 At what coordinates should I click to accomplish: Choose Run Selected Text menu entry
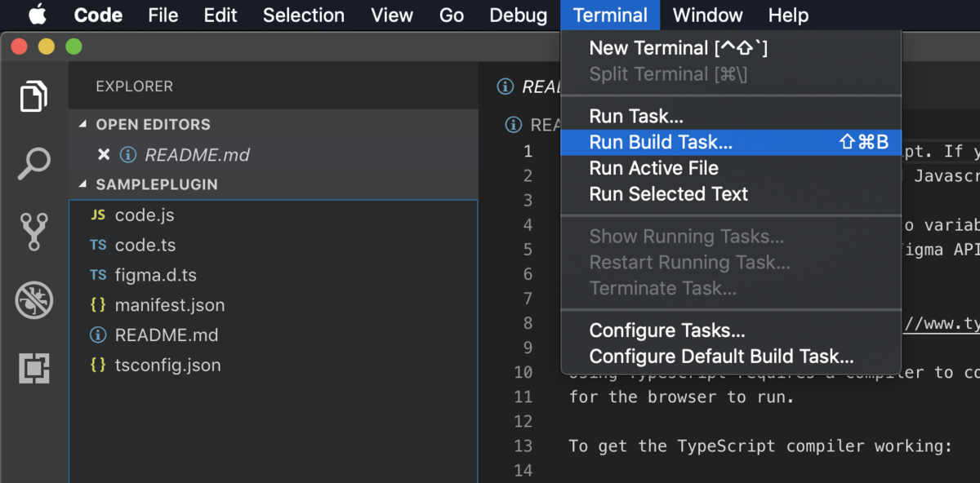(731, 194)
